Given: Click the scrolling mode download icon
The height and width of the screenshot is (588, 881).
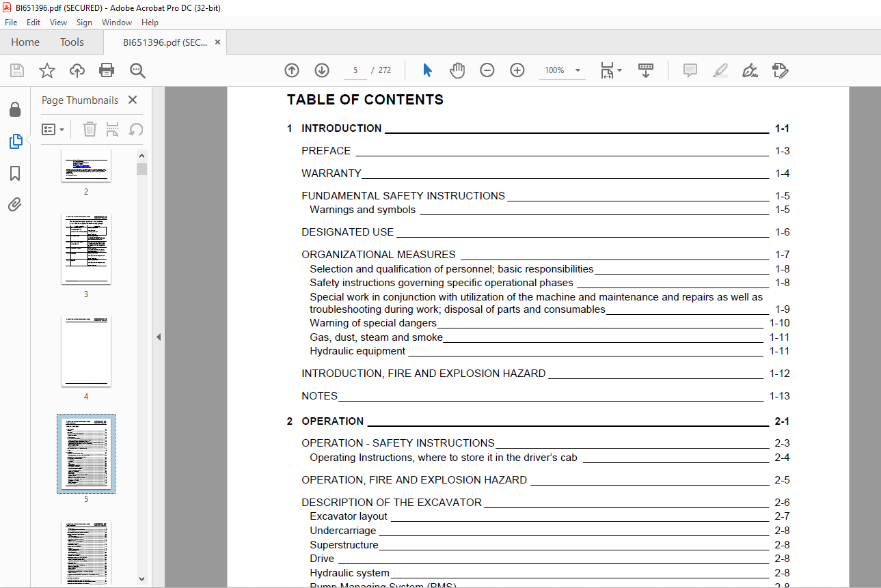Looking at the screenshot, I should (646, 70).
